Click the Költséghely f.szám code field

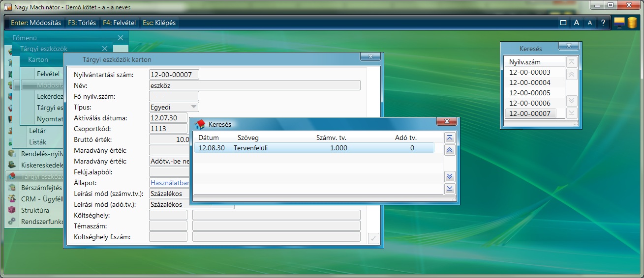click(x=168, y=237)
